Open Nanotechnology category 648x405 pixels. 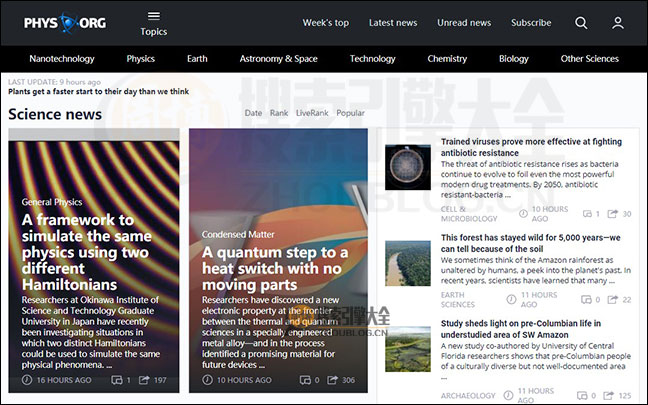tap(62, 59)
